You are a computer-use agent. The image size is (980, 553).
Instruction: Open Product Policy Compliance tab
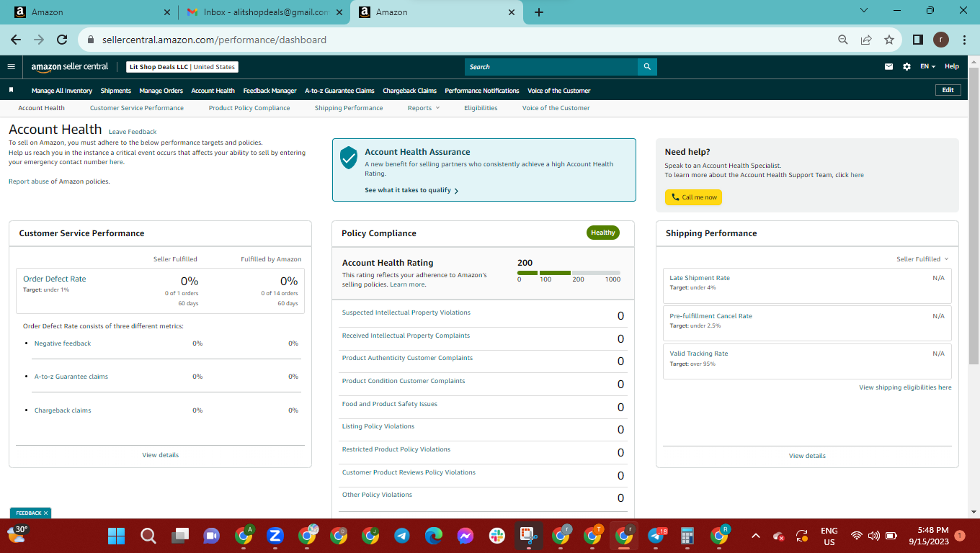tap(249, 108)
